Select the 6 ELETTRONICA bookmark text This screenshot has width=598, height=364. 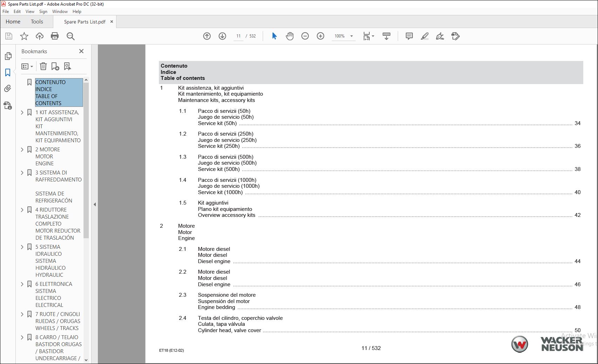click(x=54, y=295)
